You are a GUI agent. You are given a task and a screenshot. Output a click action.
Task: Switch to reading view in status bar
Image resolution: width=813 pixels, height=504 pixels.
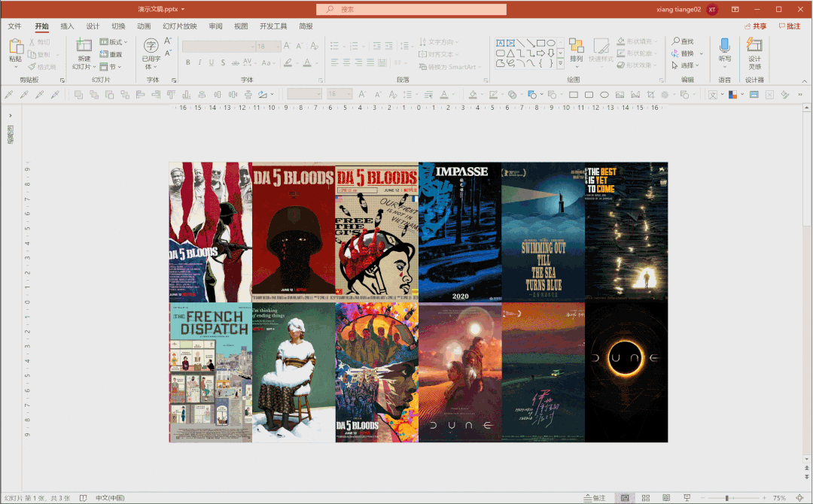(x=665, y=498)
